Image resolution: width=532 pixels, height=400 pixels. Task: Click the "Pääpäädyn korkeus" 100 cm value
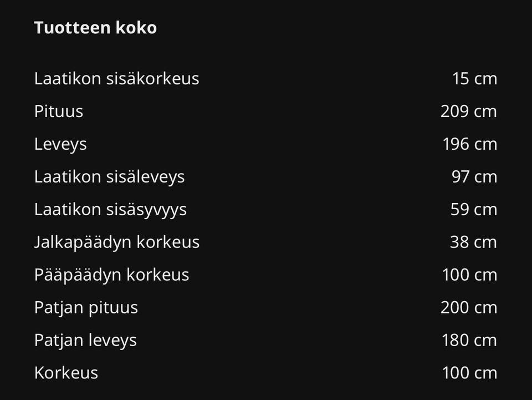point(469,275)
